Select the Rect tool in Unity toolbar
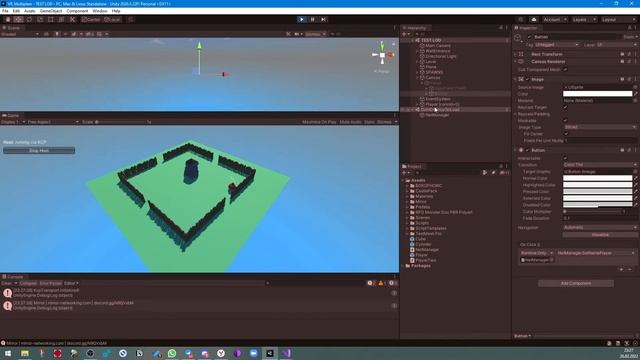The image size is (640, 360). click(51, 20)
